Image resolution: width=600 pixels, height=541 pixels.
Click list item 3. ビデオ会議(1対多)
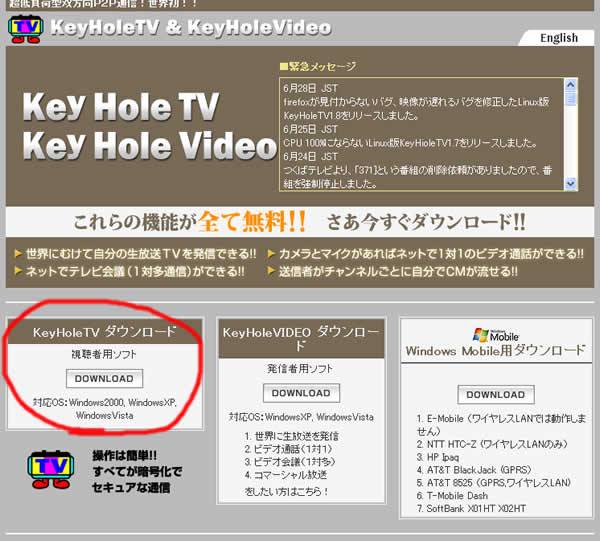tap(290, 462)
